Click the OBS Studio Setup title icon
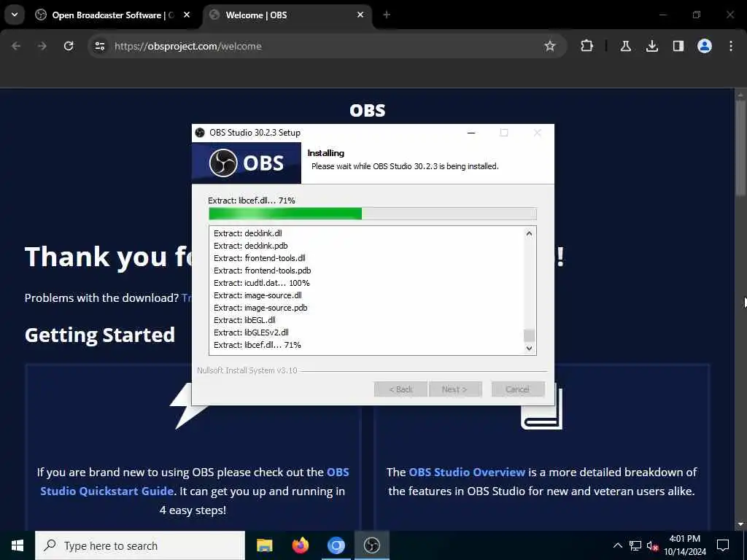The height and width of the screenshot is (560, 747). 200,133
